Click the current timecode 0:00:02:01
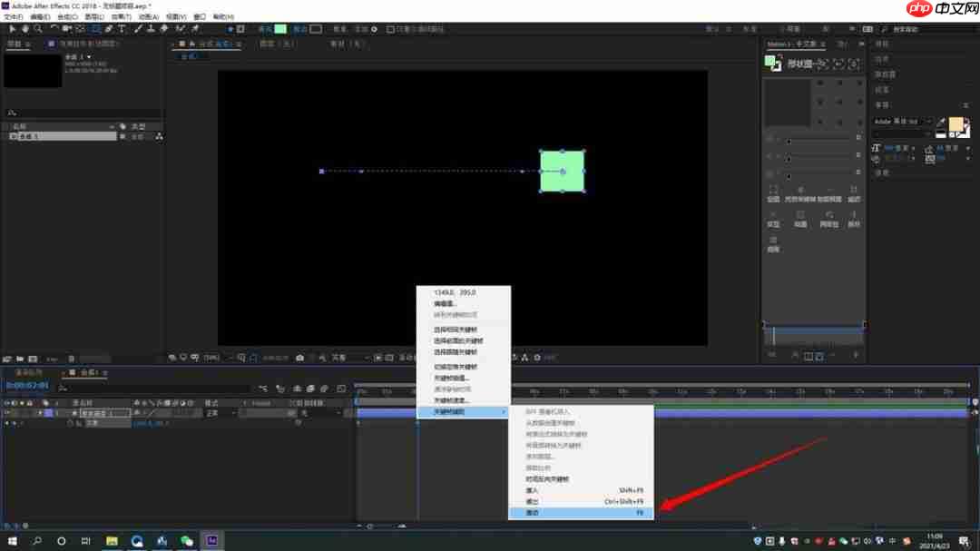The height and width of the screenshot is (551, 980). click(x=27, y=387)
